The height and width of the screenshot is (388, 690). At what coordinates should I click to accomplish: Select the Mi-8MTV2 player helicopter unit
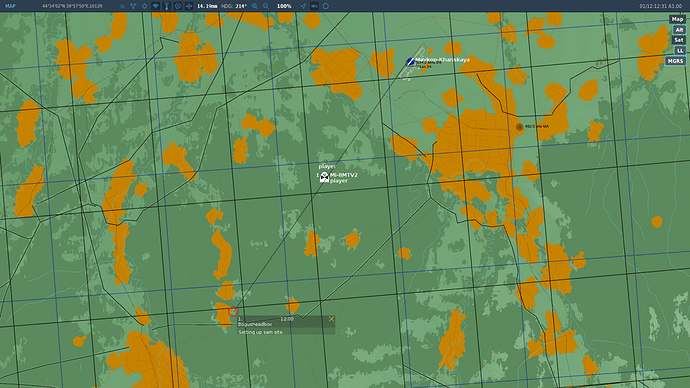pos(324,177)
